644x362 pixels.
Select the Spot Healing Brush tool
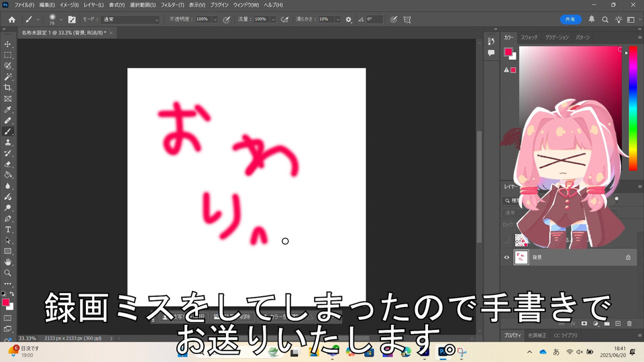pos(8,121)
